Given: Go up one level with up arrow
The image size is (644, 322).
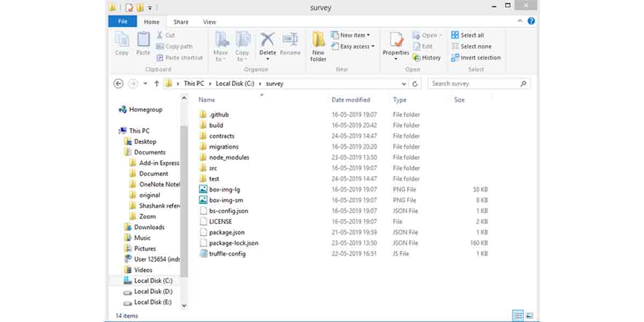Looking at the screenshot, I should 157,84.
